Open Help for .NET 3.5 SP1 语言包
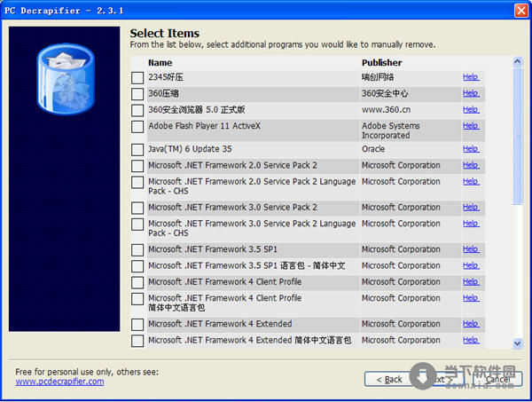 point(471,266)
